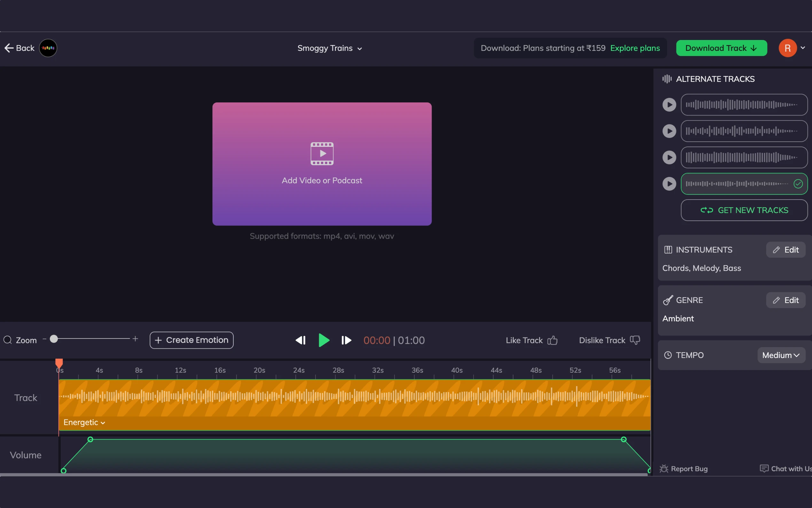Click the rewind playback icon
The width and height of the screenshot is (812, 508).
[301, 340]
